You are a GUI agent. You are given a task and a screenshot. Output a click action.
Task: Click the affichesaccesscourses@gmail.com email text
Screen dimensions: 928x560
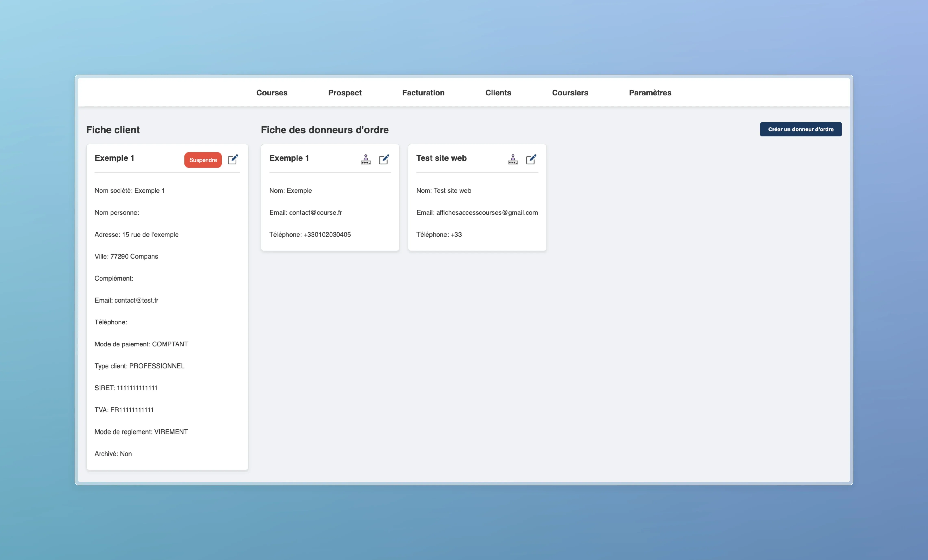click(487, 213)
